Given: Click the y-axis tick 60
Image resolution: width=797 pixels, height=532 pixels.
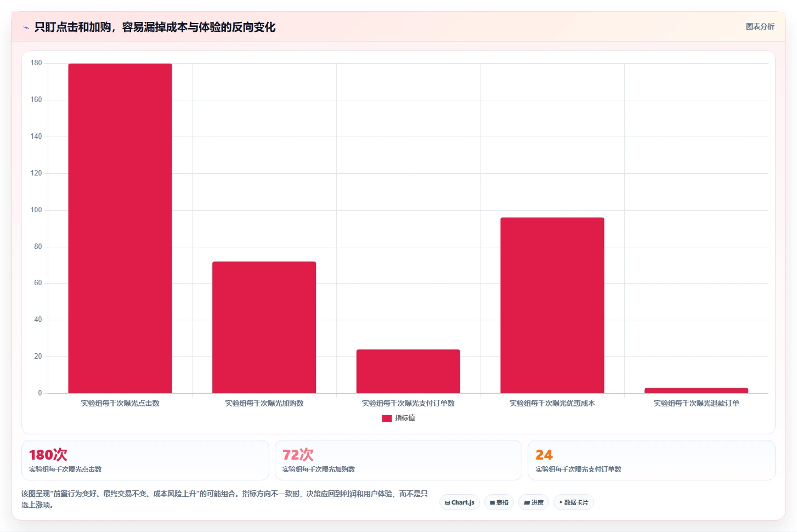Looking at the screenshot, I should coord(38,283).
